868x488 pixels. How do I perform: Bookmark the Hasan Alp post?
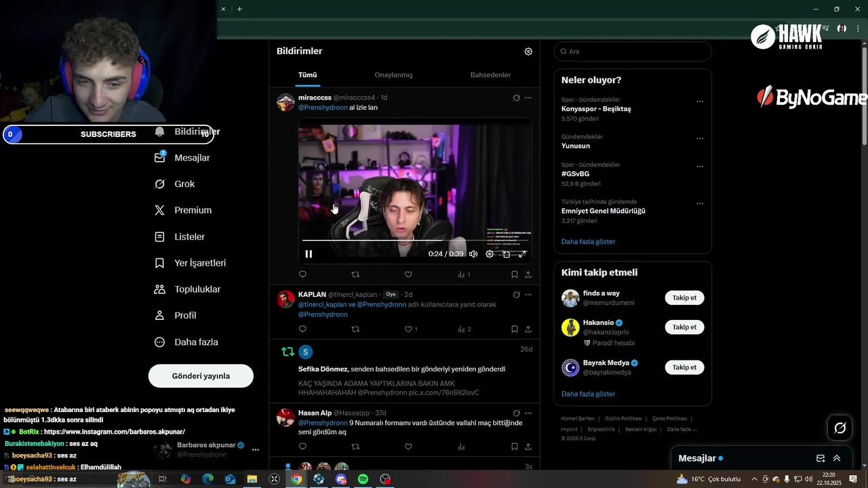(514, 447)
